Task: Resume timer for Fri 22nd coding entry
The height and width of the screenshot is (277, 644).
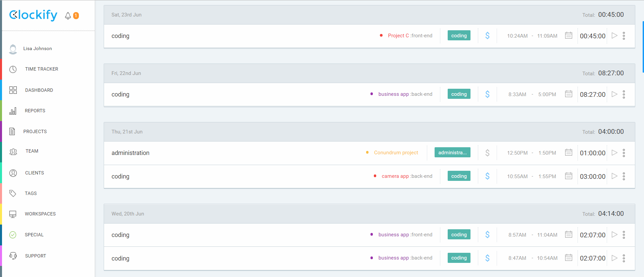Action: pos(614,94)
